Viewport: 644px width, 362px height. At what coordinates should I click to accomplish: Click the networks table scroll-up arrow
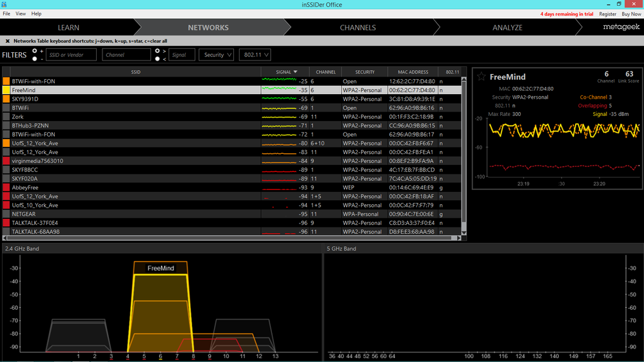click(x=463, y=79)
